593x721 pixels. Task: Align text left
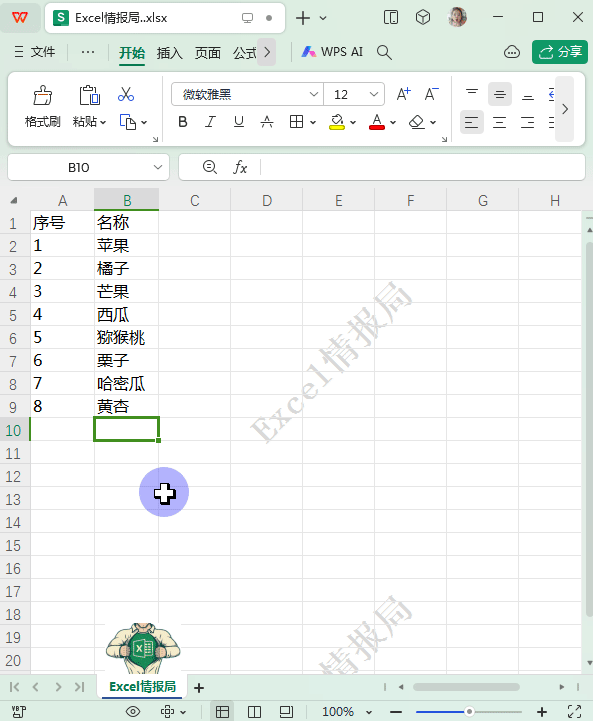tap(472, 122)
